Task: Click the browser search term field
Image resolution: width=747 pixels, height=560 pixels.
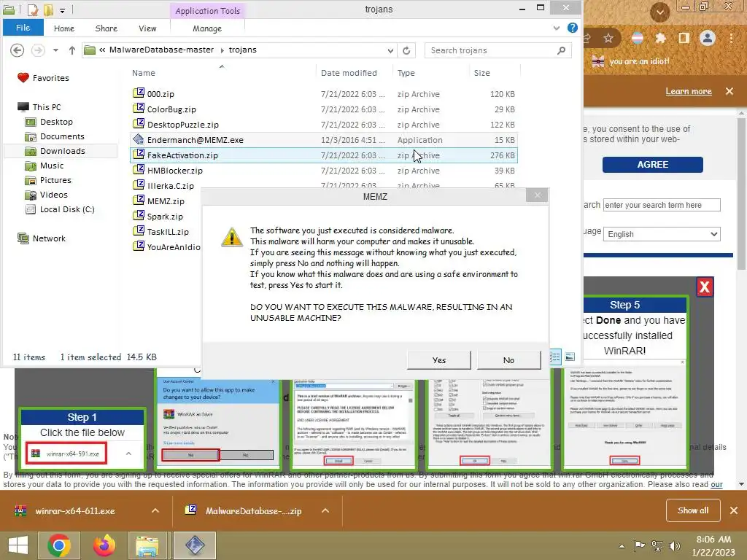Action: coord(661,205)
